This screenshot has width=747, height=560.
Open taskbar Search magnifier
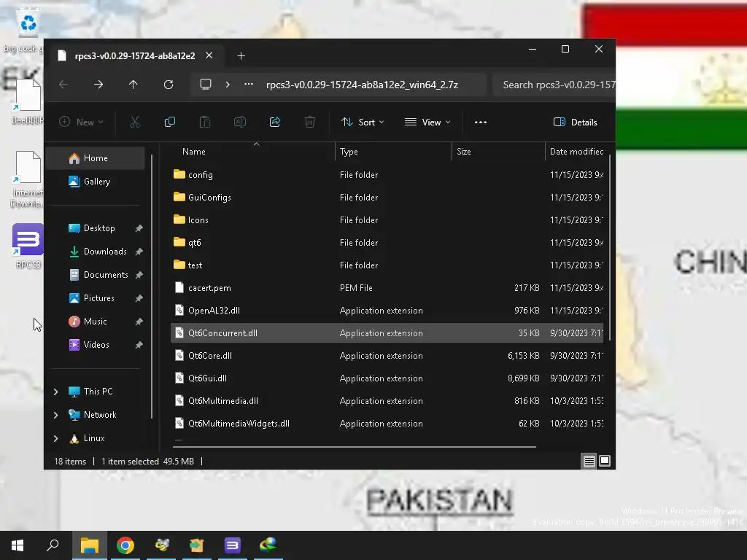pos(53,545)
